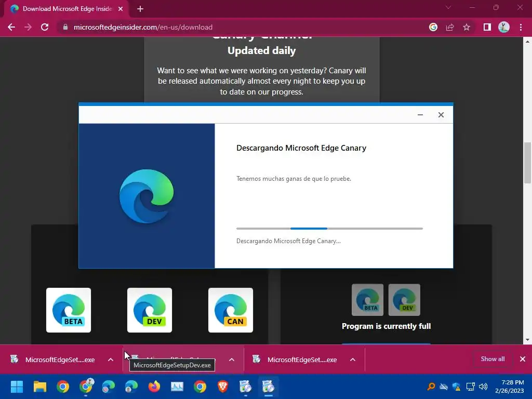Close the Download Microsoft Edge Insider tab
Image resolution: width=532 pixels, height=399 pixels.
point(121,9)
